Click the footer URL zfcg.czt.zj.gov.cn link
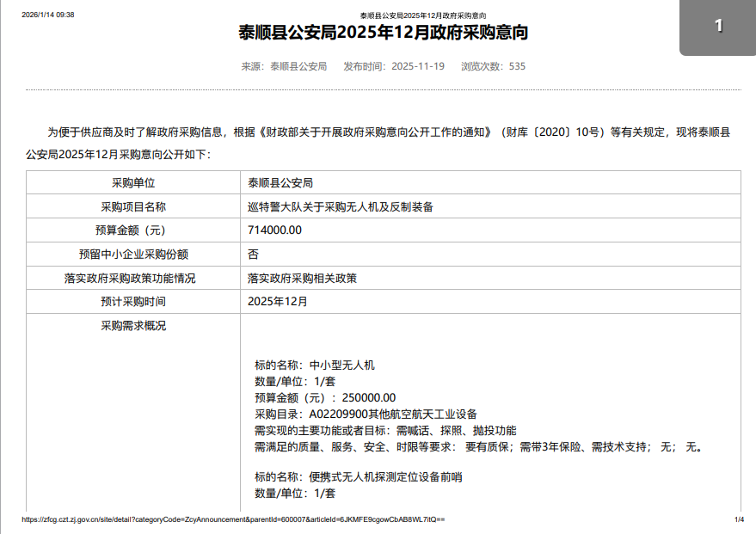Screen dimensions: 756x534 (x=232, y=520)
